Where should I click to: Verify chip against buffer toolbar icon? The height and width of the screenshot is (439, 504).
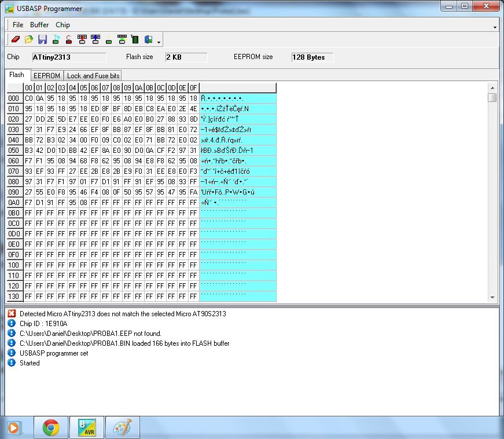[122, 39]
